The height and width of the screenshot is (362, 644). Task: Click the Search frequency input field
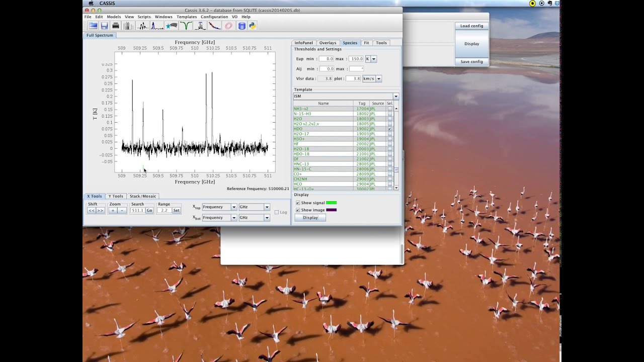coord(137,211)
